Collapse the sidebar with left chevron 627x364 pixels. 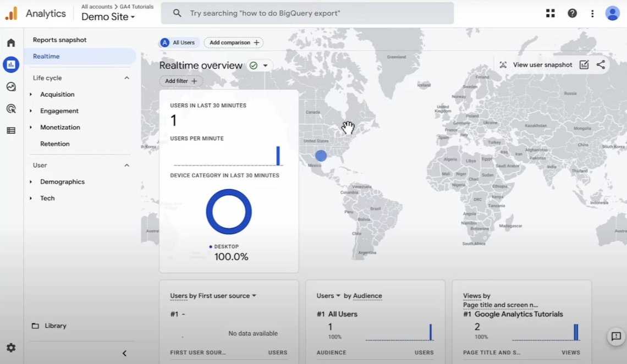[x=124, y=353]
